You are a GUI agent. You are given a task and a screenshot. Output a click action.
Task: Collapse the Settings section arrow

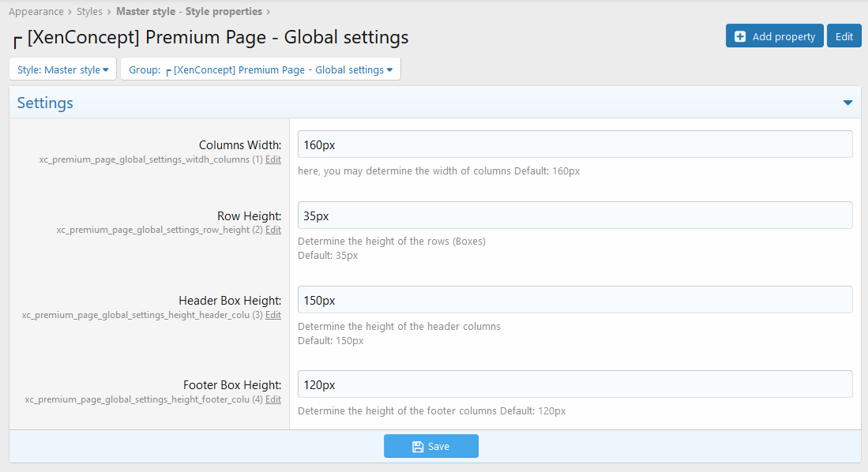pos(847,103)
